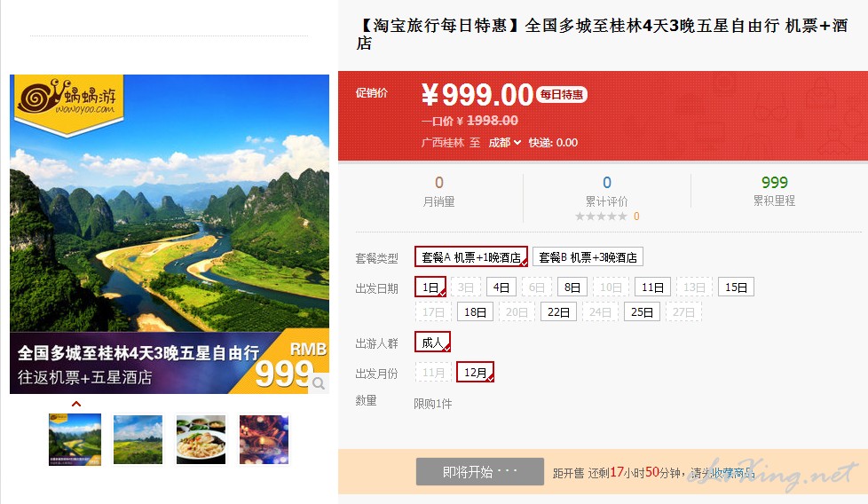Viewport: 868px width, 504px height.
Task: Open the 累计评价 reviews count
Action: coord(607,183)
